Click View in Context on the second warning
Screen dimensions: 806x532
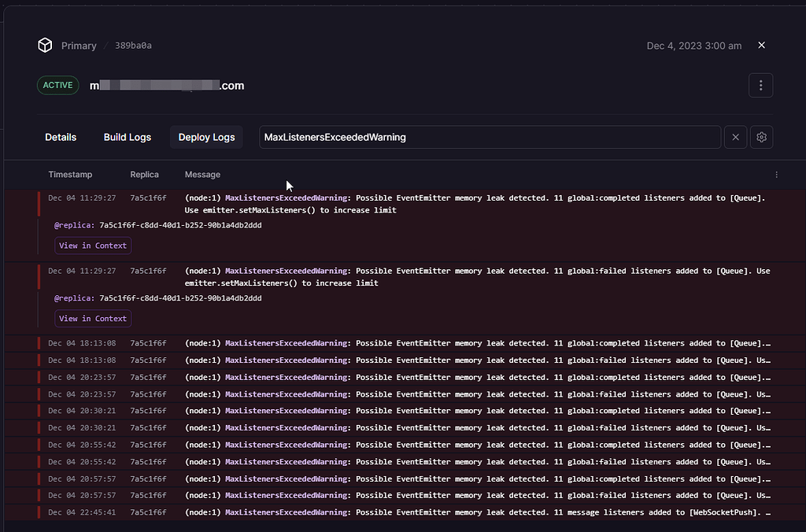pyautogui.click(x=92, y=318)
